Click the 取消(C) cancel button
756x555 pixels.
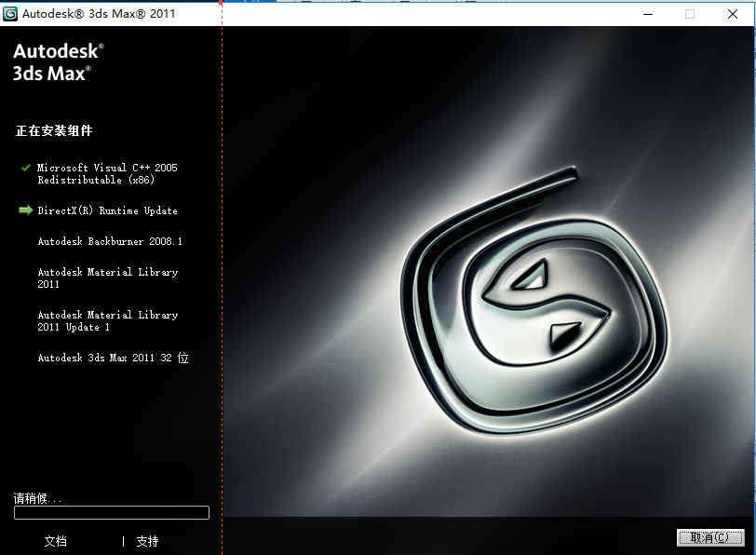[710, 537]
